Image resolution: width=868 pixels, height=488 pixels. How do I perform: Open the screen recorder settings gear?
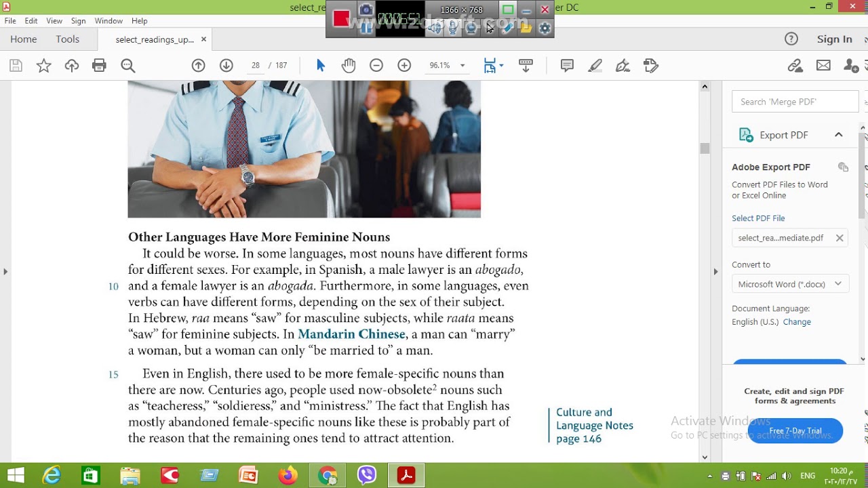(x=545, y=28)
